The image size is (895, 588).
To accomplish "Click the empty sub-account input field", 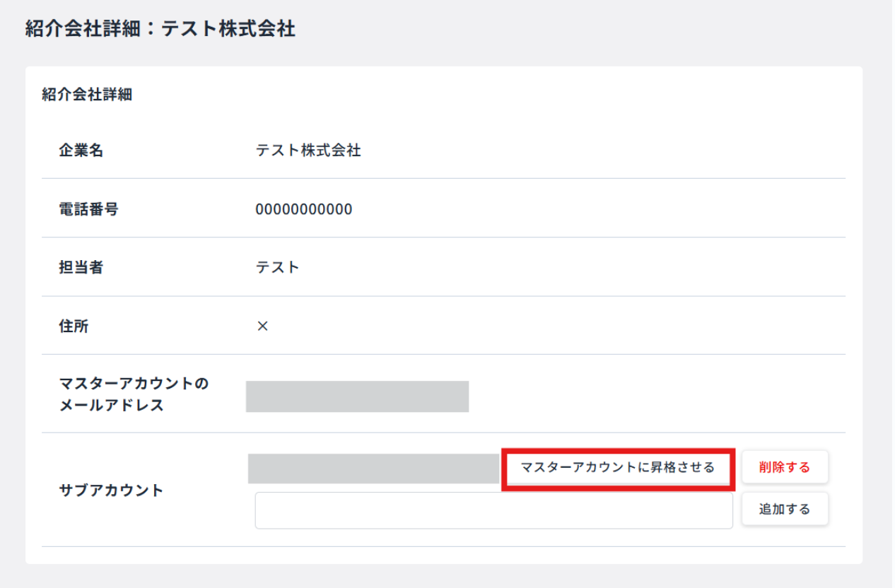I will click(493, 510).
